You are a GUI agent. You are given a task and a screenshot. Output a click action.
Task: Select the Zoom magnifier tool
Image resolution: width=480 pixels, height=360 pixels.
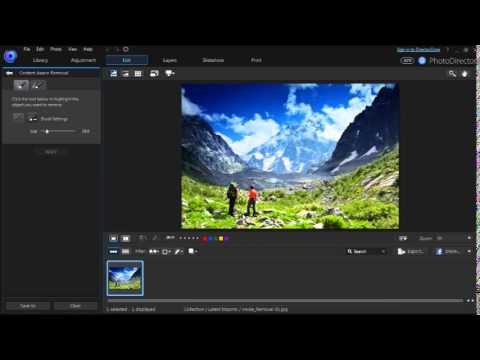click(x=452, y=74)
